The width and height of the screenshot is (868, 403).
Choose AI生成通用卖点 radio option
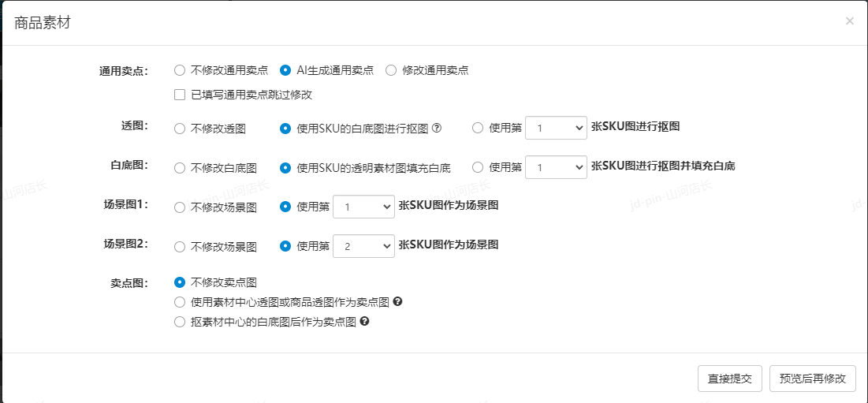tap(285, 70)
